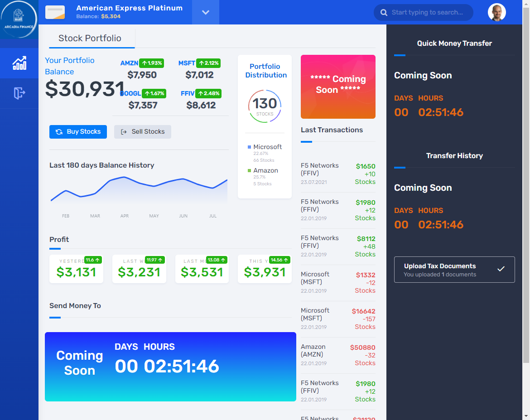Click the AMZN 1.93% gain badge
530x420 pixels.
point(152,63)
